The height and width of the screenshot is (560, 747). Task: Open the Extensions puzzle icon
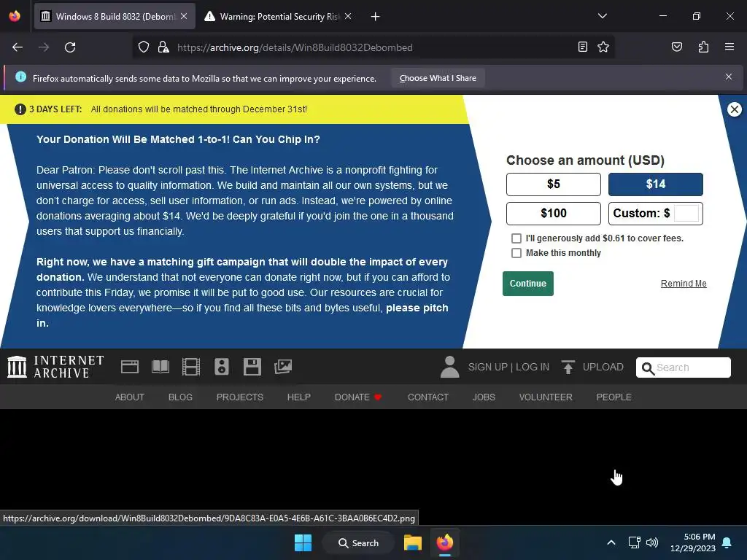(x=703, y=47)
